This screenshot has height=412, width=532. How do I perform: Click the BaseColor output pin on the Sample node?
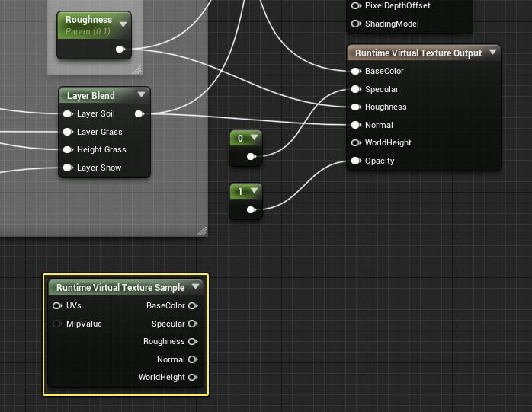coord(193,306)
